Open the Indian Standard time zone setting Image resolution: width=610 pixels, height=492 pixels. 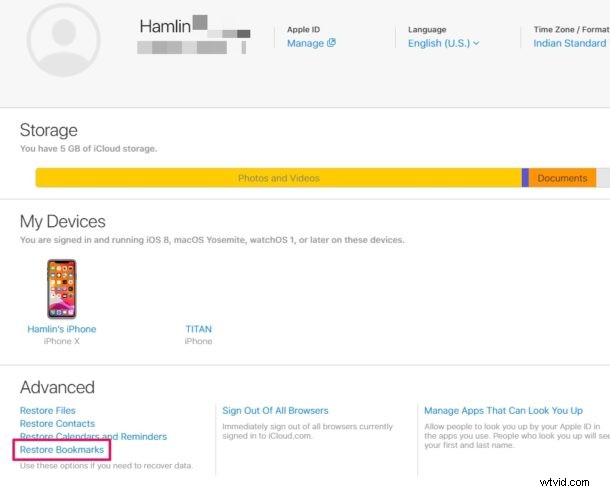[571, 43]
